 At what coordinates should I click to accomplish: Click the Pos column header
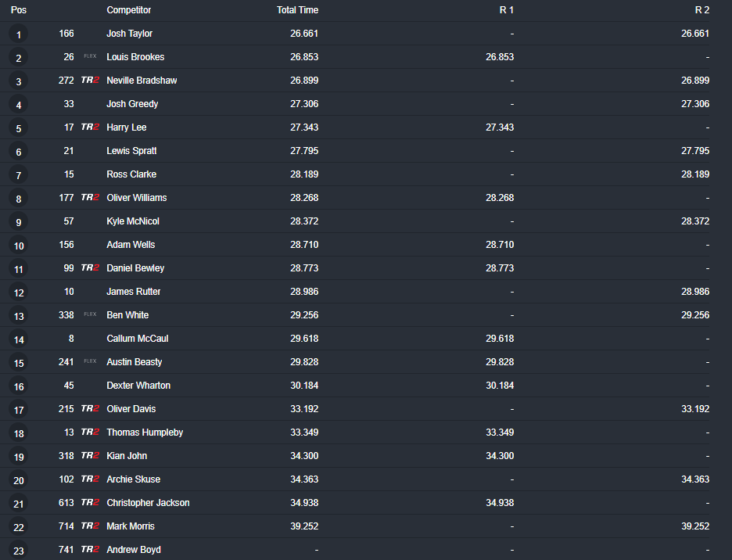19,10
